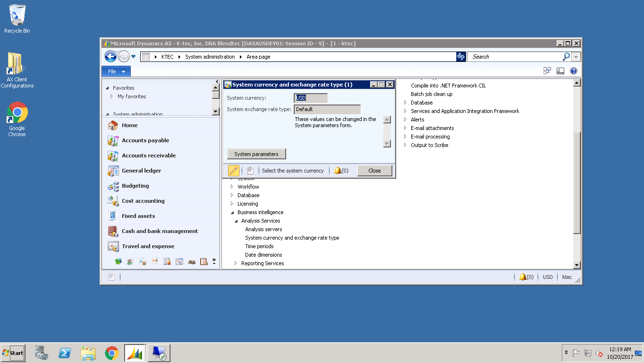Screen dimensions: 644x363
Task: Expand the Reporting Services node
Action: pos(236,263)
